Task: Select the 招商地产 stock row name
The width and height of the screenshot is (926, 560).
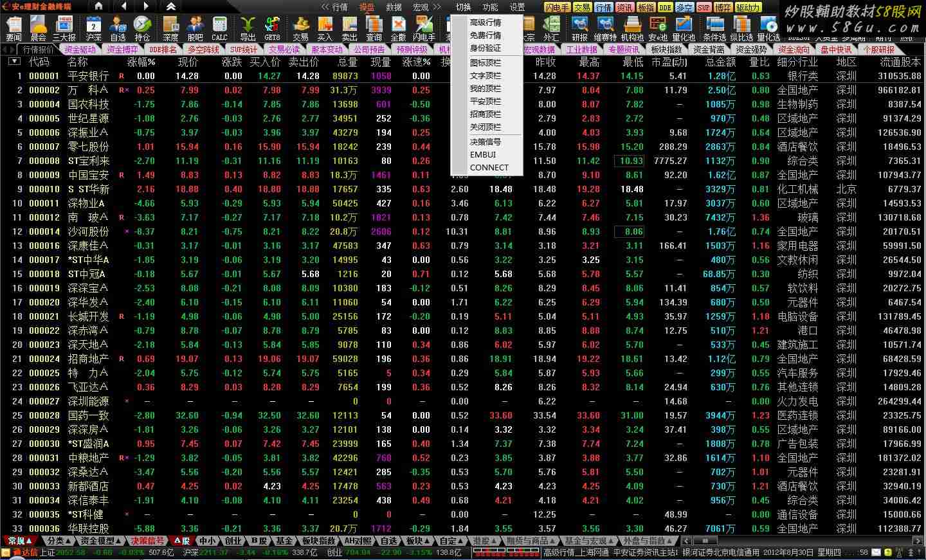Action: coord(88,359)
